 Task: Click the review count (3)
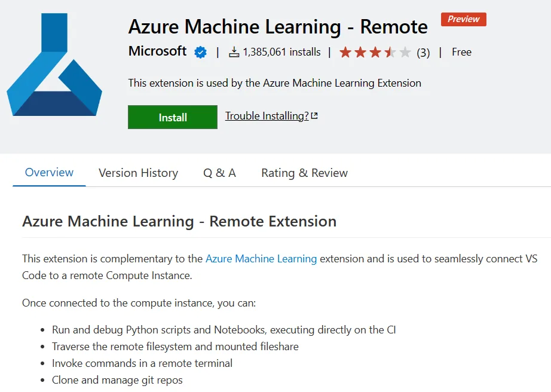pyautogui.click(x=423, y=53)
